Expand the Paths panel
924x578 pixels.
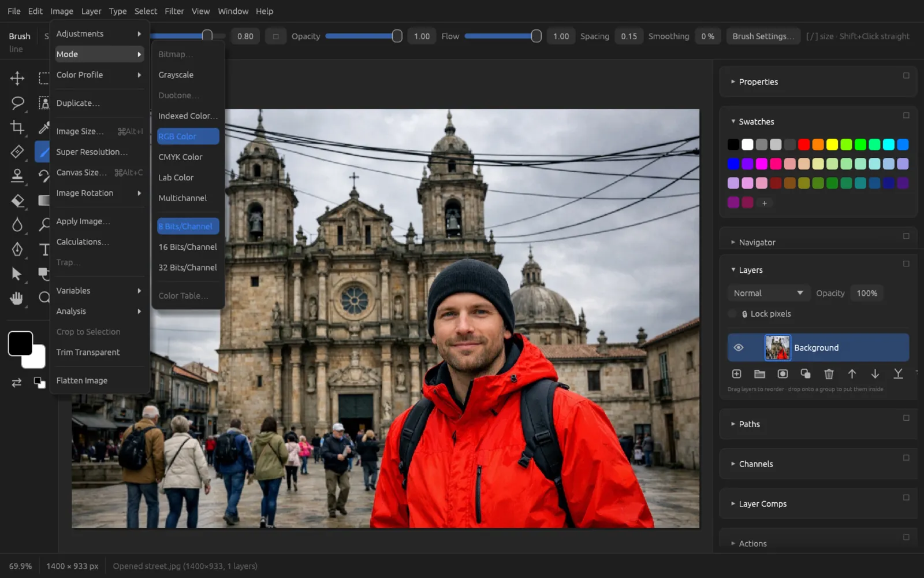click(745, 424)
